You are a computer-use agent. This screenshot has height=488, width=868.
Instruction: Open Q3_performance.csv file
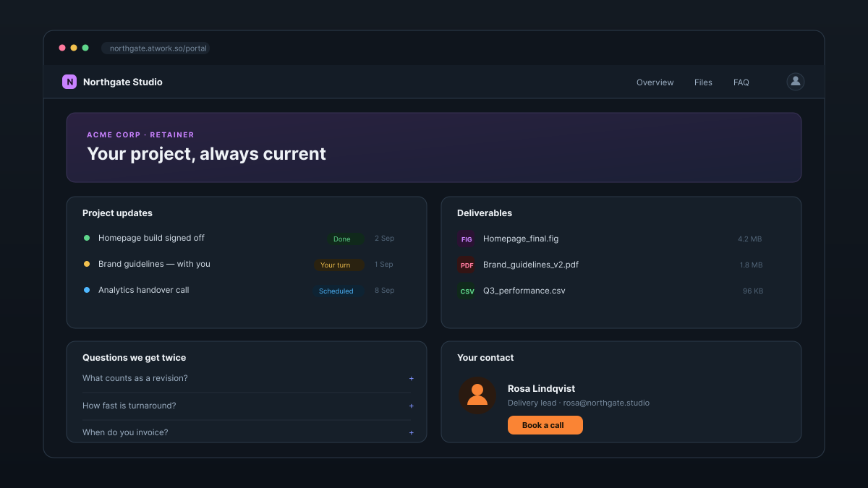tap(524, 291)
